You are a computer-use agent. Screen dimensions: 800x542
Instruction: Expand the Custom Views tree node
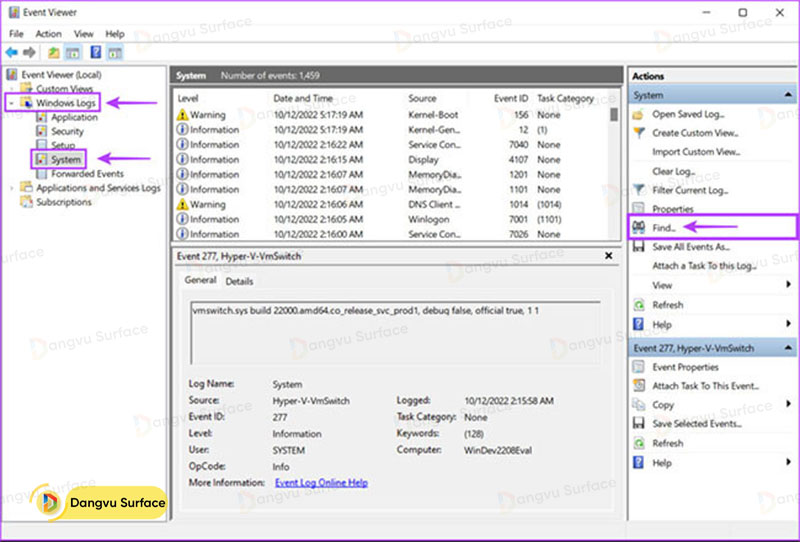(12, 89)
